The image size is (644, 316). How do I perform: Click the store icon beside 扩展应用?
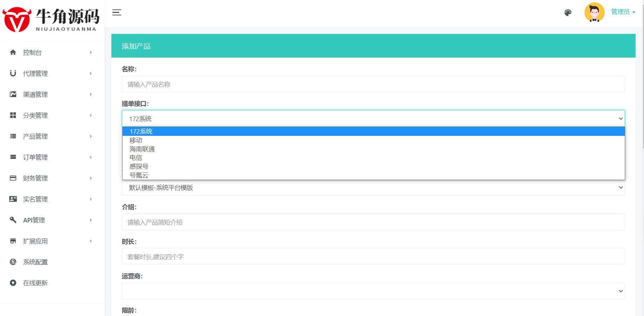coord(13,241)
